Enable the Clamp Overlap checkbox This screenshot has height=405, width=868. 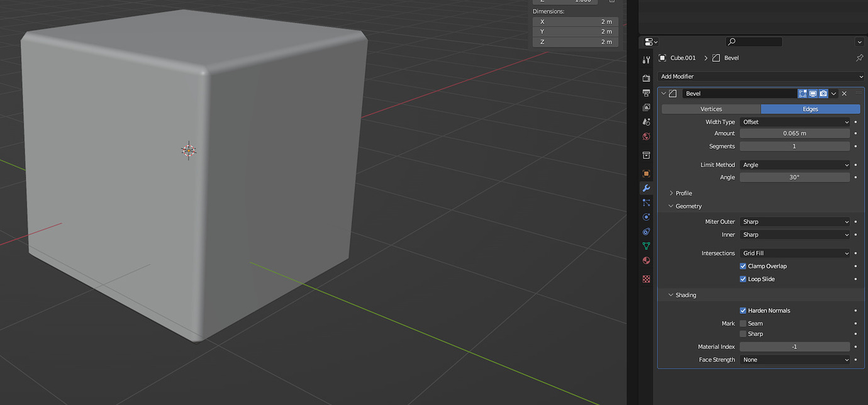coord(743,266)
